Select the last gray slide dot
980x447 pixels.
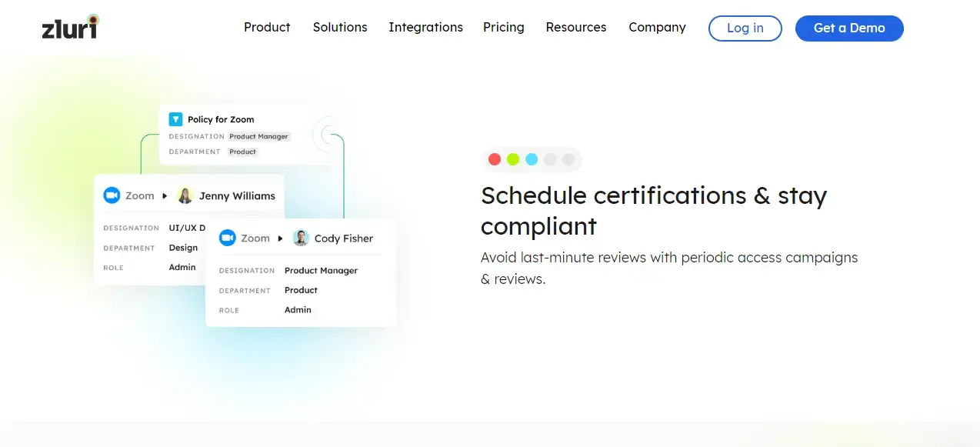click(568, 159)
